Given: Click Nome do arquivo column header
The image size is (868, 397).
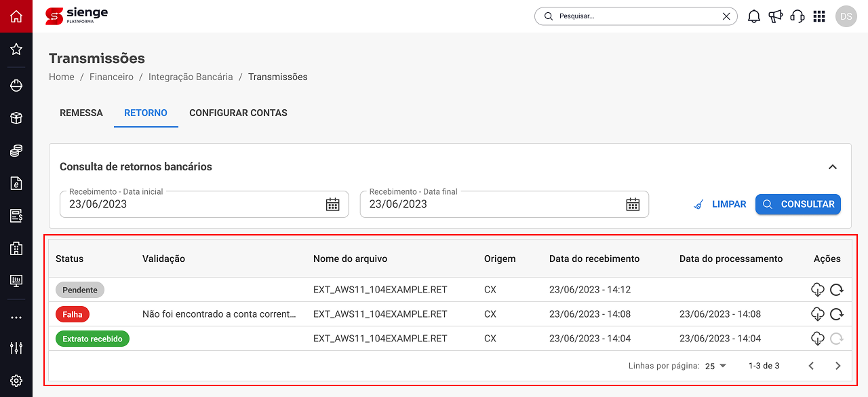Looking at the screenshot, I should pyautogui.click(x=351, y=259).
